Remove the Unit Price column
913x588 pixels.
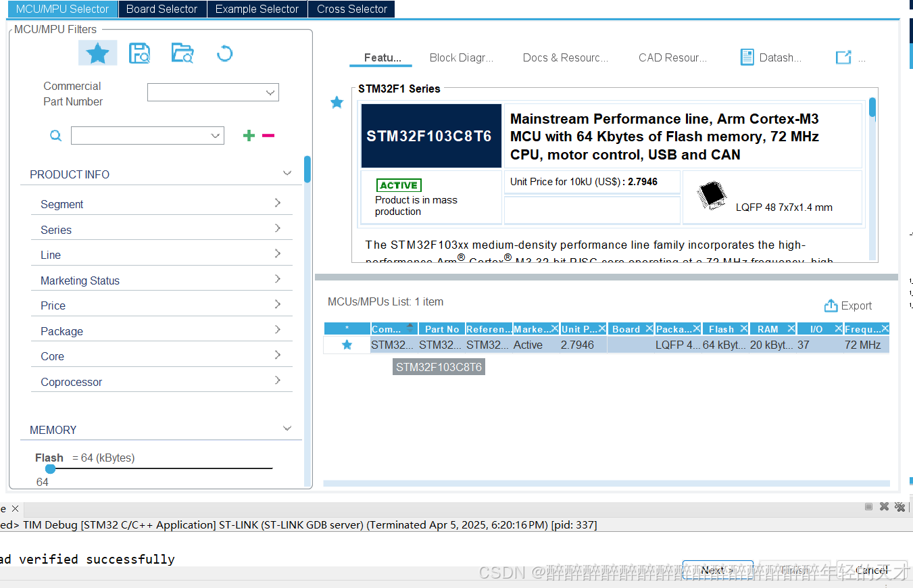point(602,328)
